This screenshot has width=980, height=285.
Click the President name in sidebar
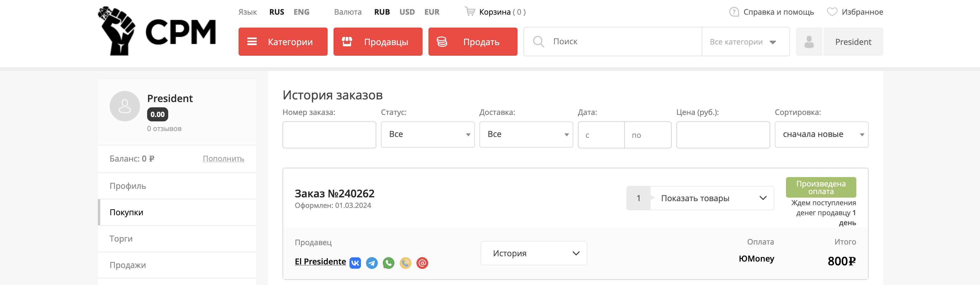170,99
